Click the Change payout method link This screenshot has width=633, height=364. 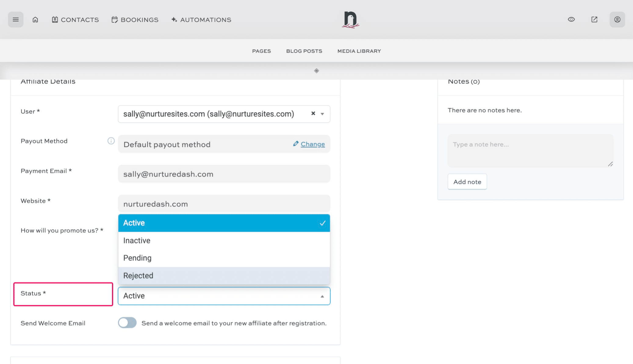(312, 144)
